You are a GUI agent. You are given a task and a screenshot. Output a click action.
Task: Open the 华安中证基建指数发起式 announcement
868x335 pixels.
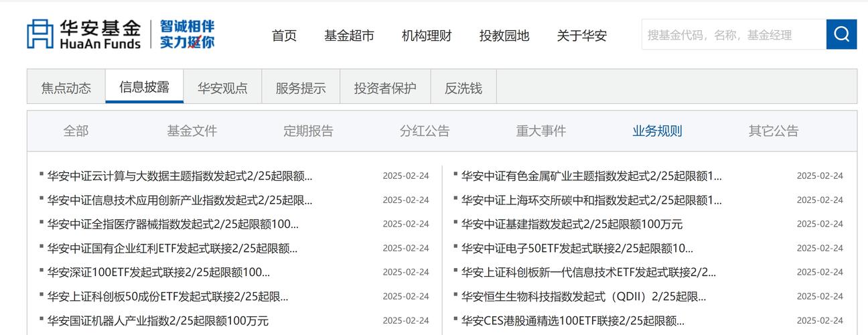572,224
